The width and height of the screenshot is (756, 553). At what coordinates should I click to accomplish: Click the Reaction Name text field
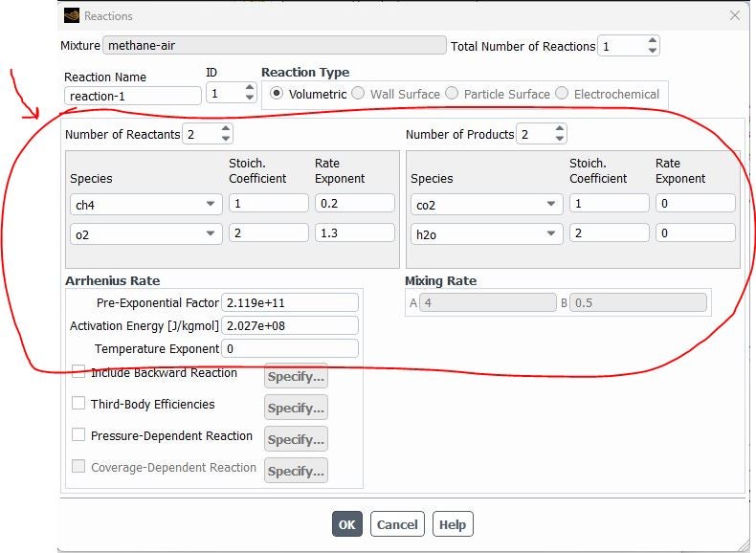coord(133,96)
